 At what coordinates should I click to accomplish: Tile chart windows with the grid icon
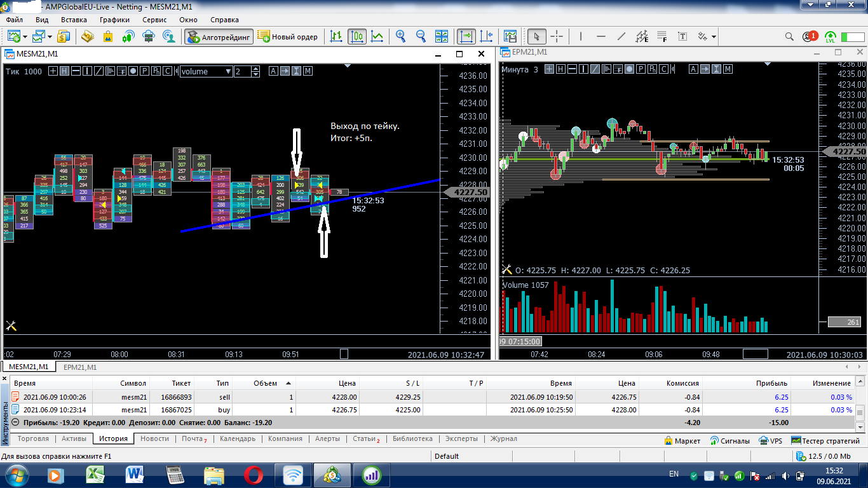[x=443, y=36]
